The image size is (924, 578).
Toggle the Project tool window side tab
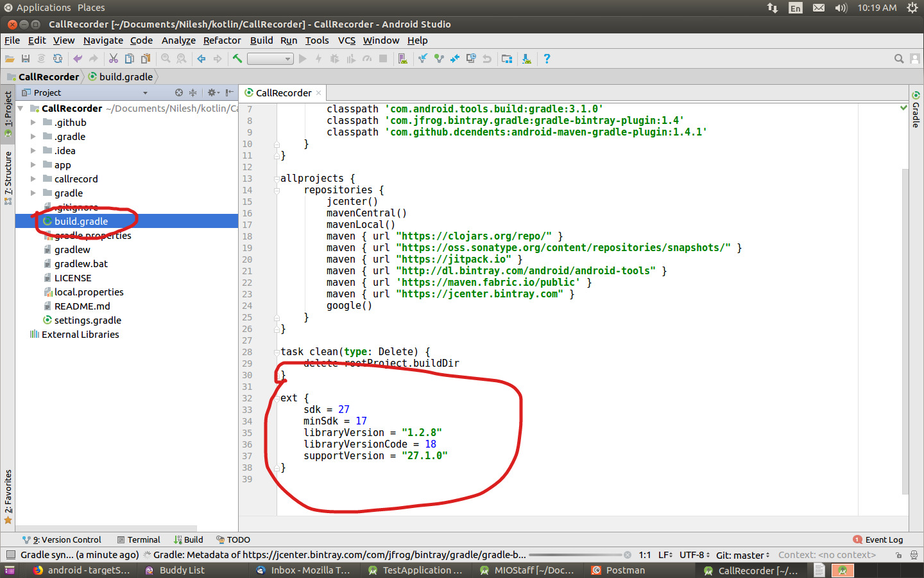pyautogui.click(x=8, y=113)
